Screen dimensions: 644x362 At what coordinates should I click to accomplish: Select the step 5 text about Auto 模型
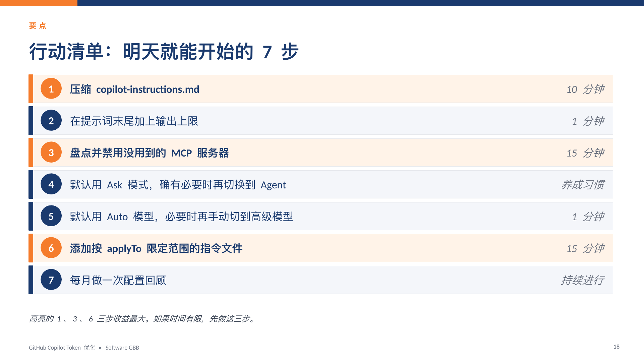tap(181, 217)
